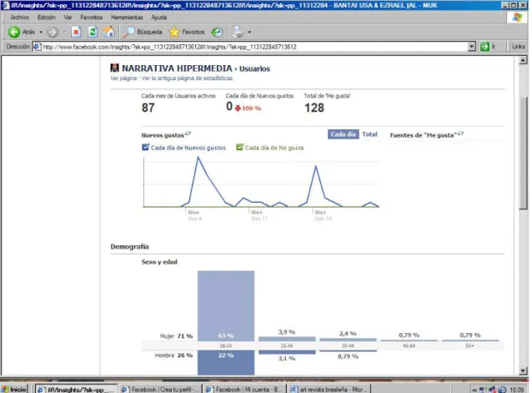The width and height of the screenshot is (532, 393).
Task: Click the Demografía section heading
Action: (129, 247)
